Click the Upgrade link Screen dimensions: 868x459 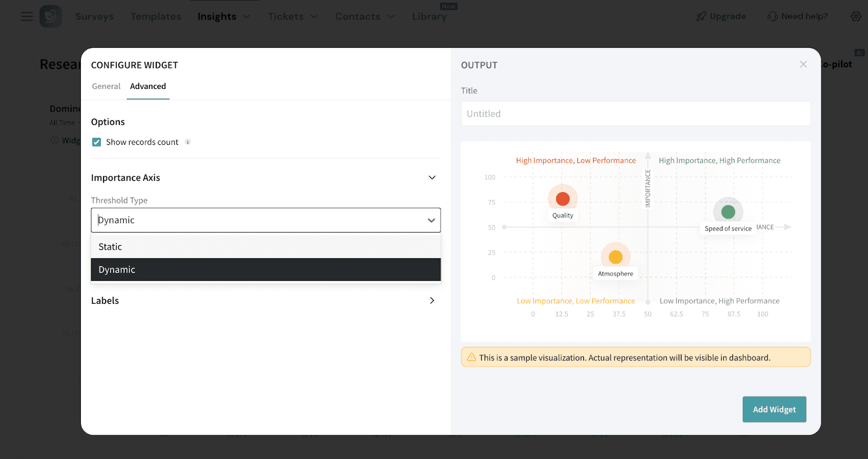point(722,16)
